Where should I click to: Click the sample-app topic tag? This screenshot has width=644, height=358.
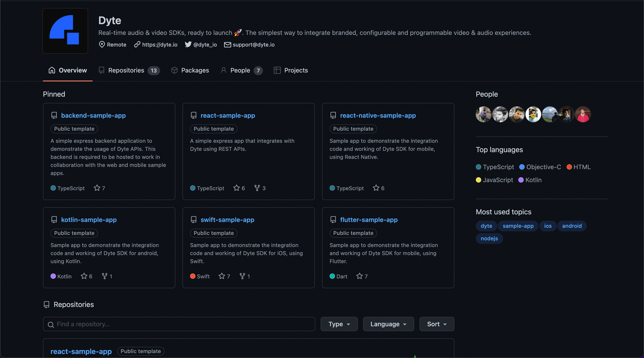[518, 226]
